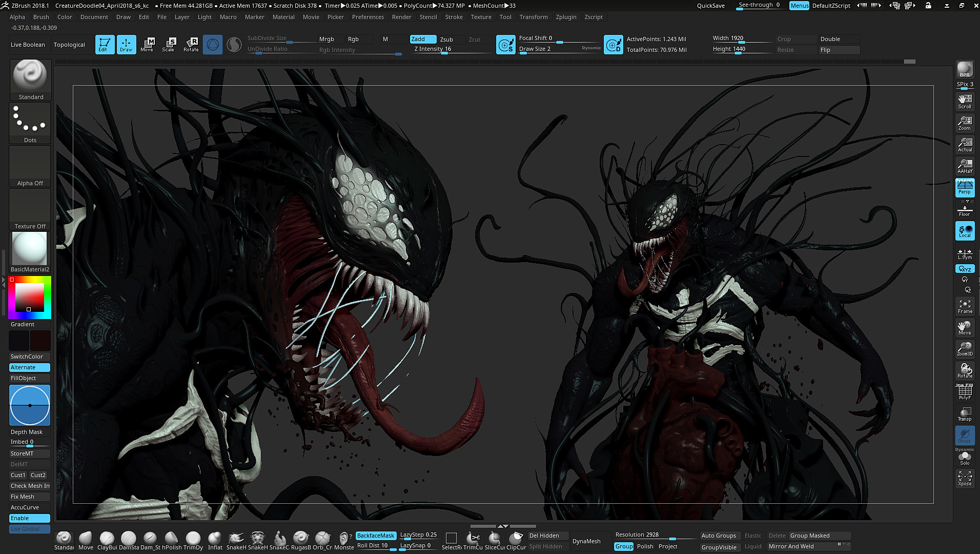Select the ClayBuildup brush at bottom
The width and height of the screenshot is (980, 554).
coord(107,541)
